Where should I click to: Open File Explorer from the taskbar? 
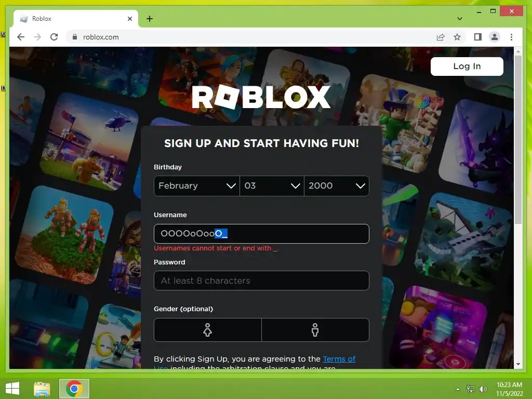(x=42, y=389)
